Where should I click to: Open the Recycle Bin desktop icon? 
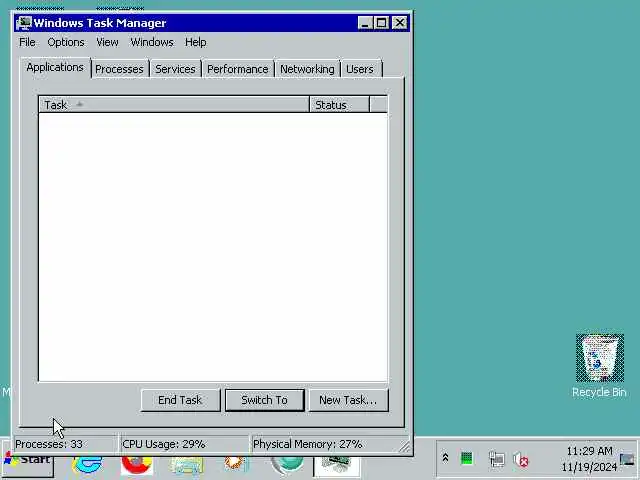point(599,365)
